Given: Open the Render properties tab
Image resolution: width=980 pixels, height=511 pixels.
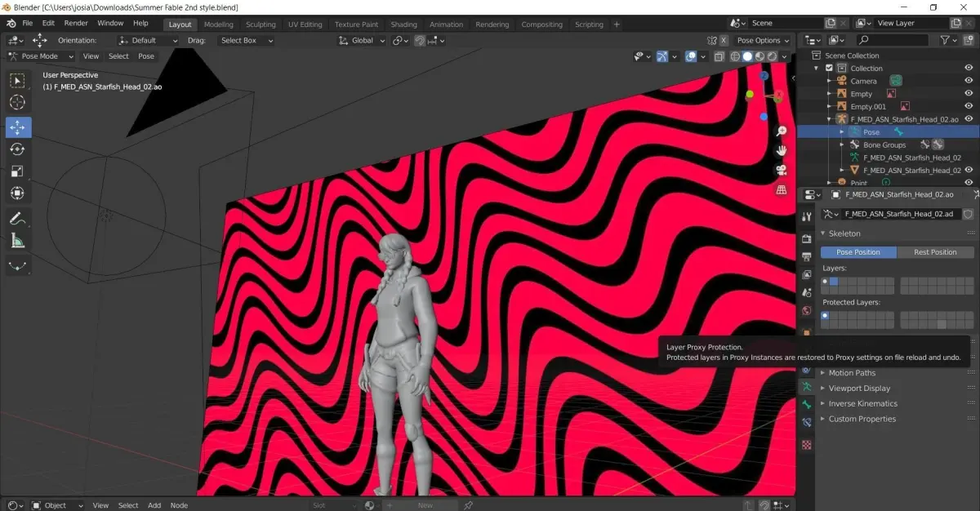Looking at the screenshot, I should tap(807, 238).
